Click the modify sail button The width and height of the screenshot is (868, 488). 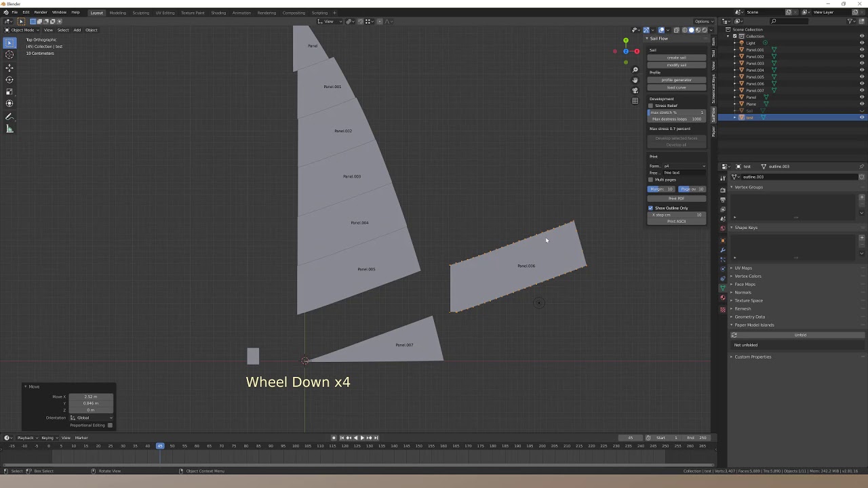(677, 65)
